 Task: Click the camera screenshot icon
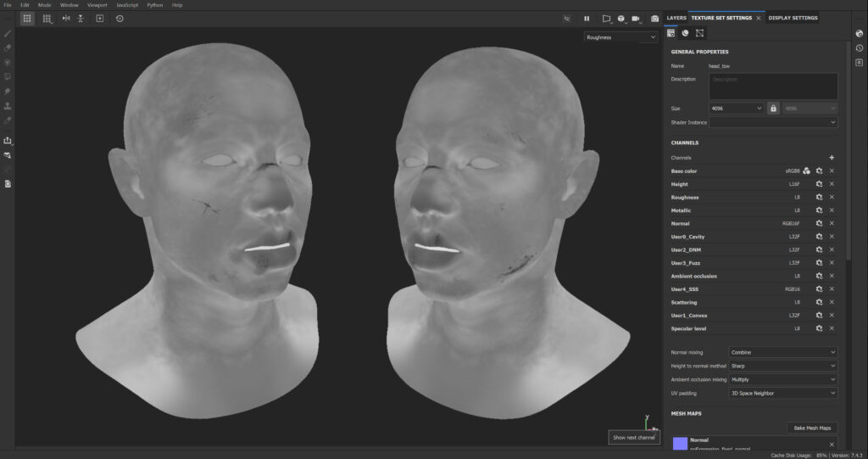click(654, 18)
